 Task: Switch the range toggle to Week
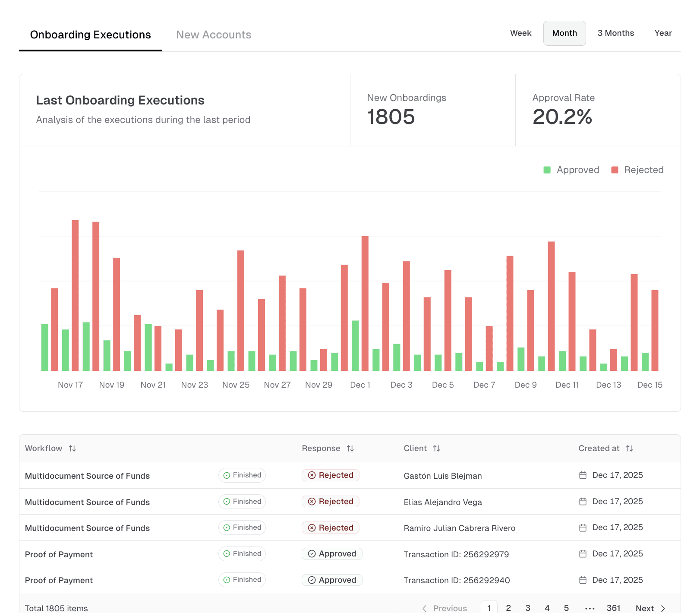[520, 33]
